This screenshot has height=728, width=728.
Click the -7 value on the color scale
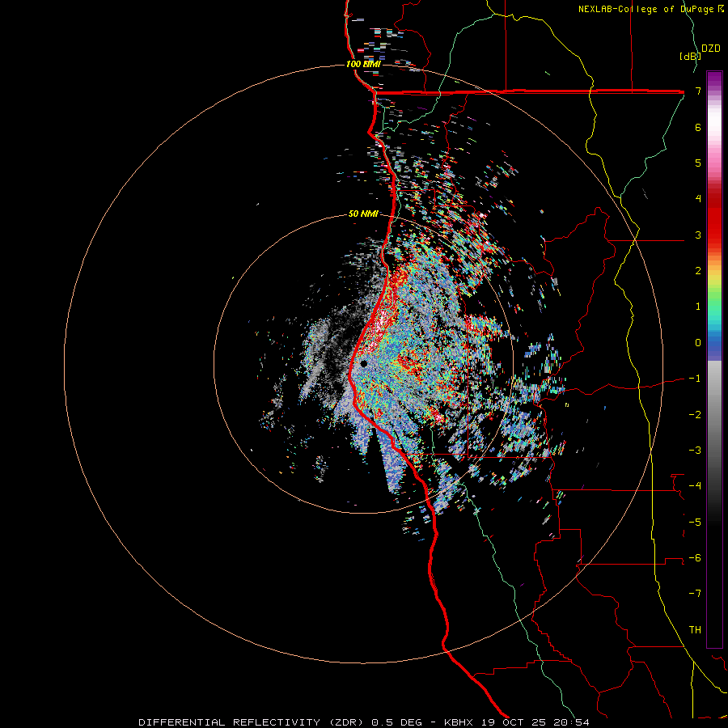(695, 594)
